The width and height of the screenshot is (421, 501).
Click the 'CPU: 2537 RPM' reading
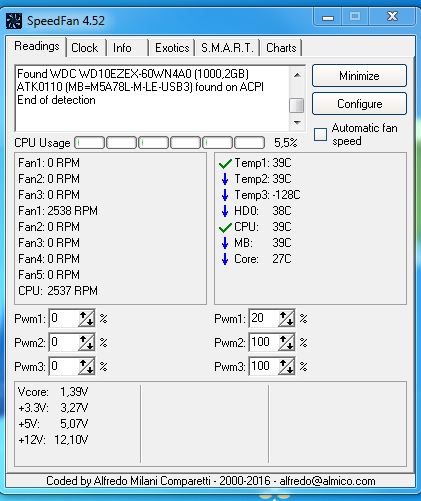click(58, 291)
